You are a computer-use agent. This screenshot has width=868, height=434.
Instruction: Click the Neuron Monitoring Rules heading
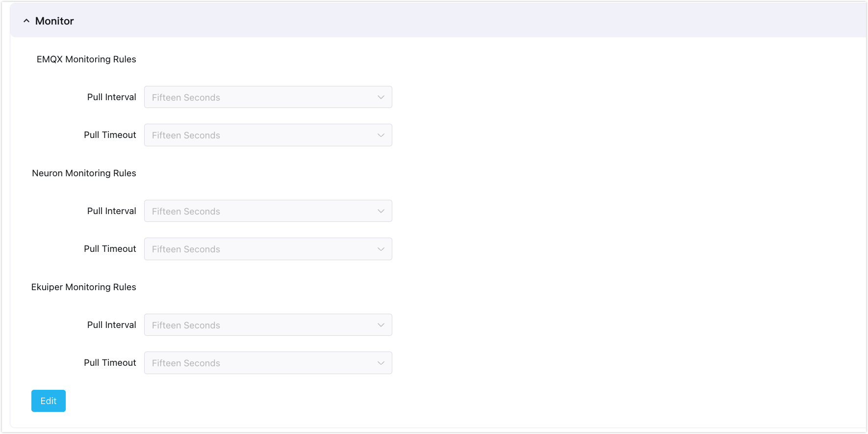point(84,173)
